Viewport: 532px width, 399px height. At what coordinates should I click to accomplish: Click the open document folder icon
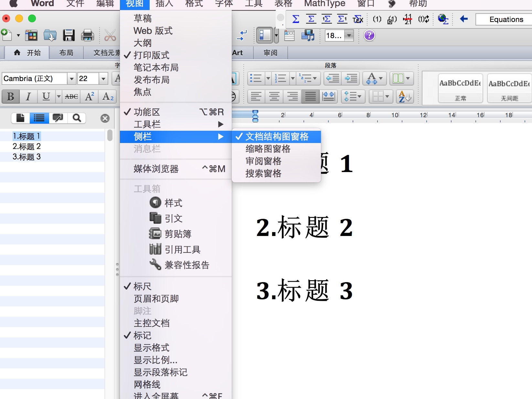(x=50, y=35)
